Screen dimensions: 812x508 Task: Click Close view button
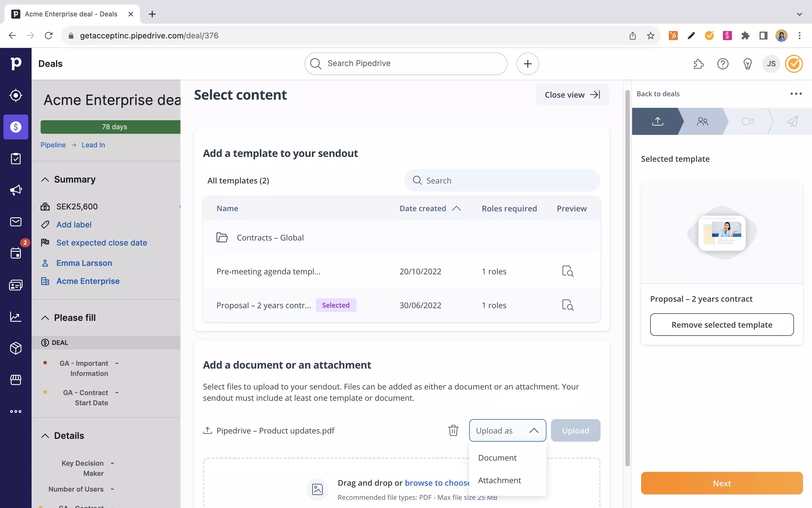point(572,95)
